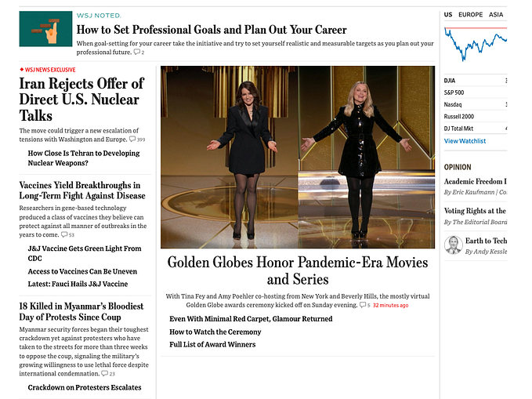Switch markets to the Europe tab
The width and height of the screenshot is (532, 399).
[470, 15]
